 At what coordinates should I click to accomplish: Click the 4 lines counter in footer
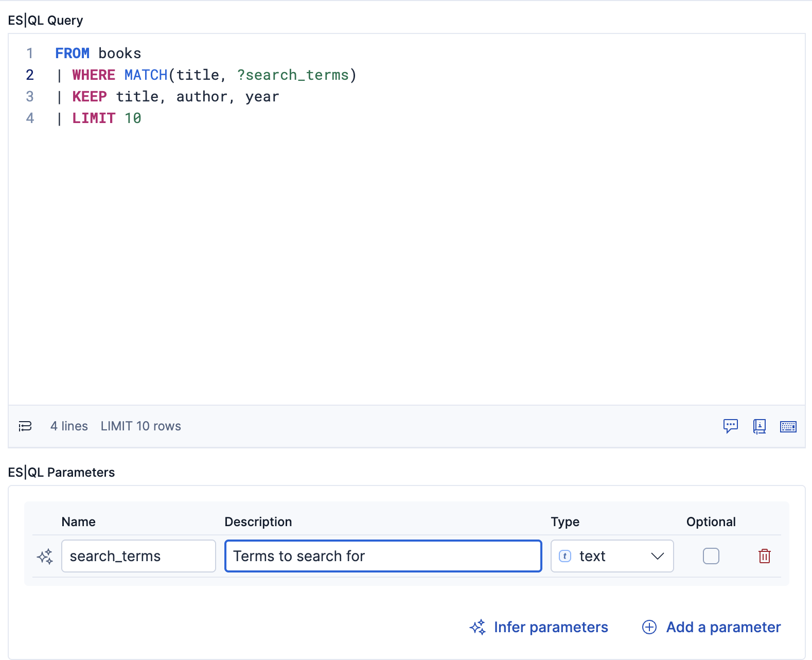point(69,426)
